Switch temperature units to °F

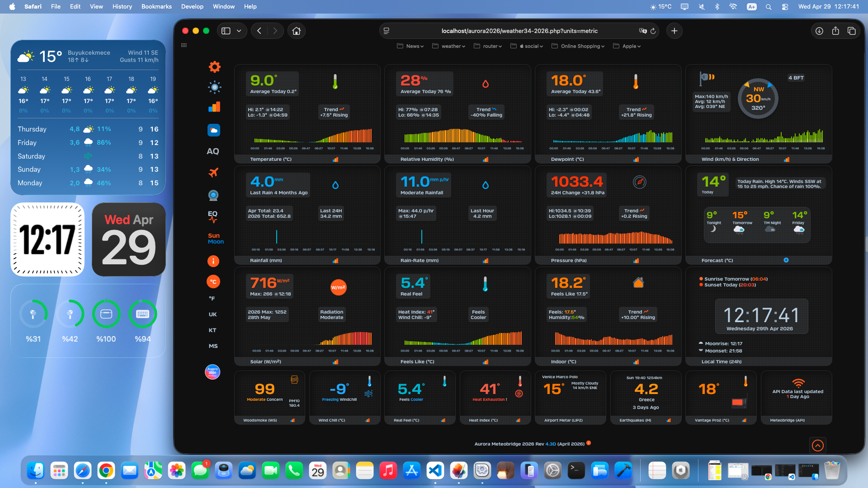(x=212, y=299)
